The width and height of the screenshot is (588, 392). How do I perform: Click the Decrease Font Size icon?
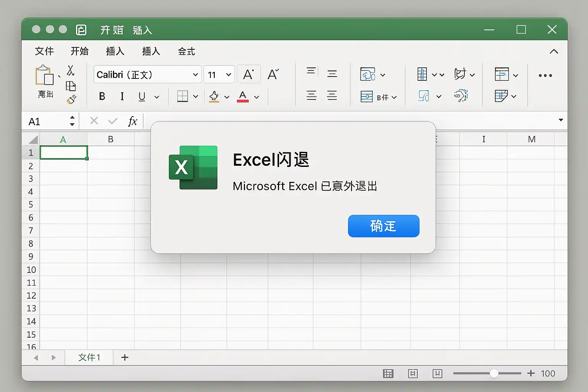(x=272, y=74)
